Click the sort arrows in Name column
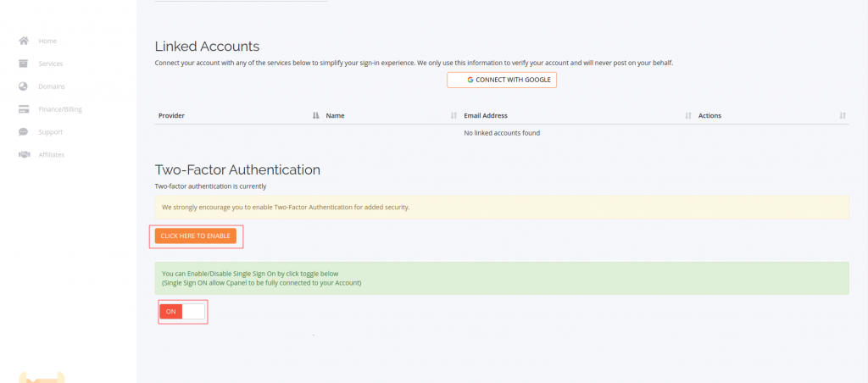Viewport: 868px width, 383px height. pyautogui.click(x=453, y=116)
